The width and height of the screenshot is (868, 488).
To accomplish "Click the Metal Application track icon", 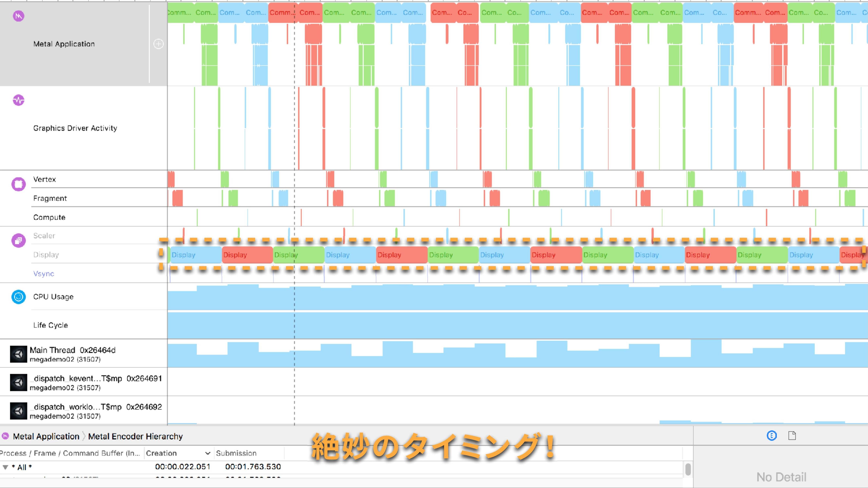I will tap(19, 16).
